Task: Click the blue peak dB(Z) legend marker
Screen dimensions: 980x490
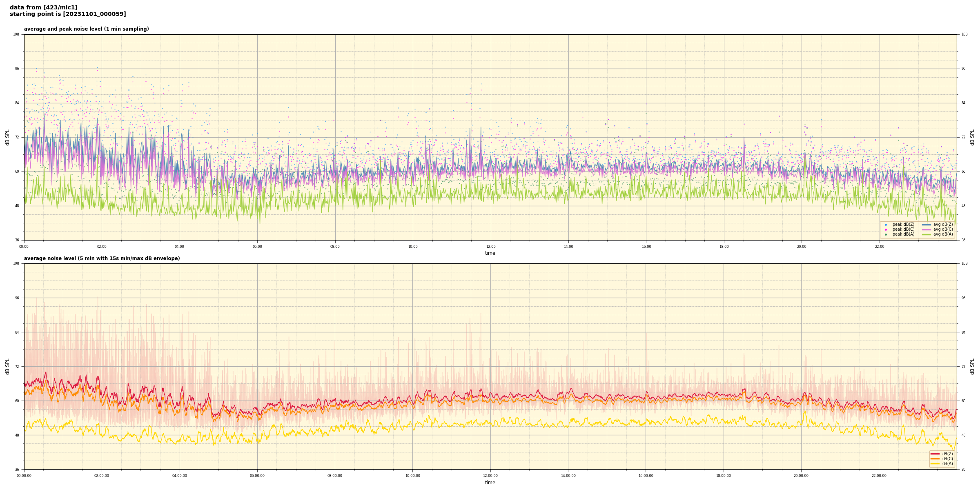Action: [x=886, y=225]
